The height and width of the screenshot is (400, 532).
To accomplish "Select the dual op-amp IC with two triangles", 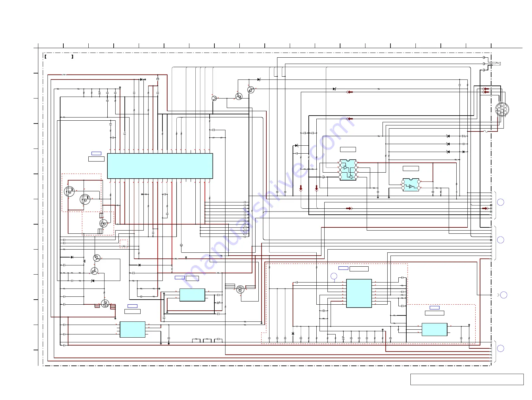I will [x=348, y=170].
